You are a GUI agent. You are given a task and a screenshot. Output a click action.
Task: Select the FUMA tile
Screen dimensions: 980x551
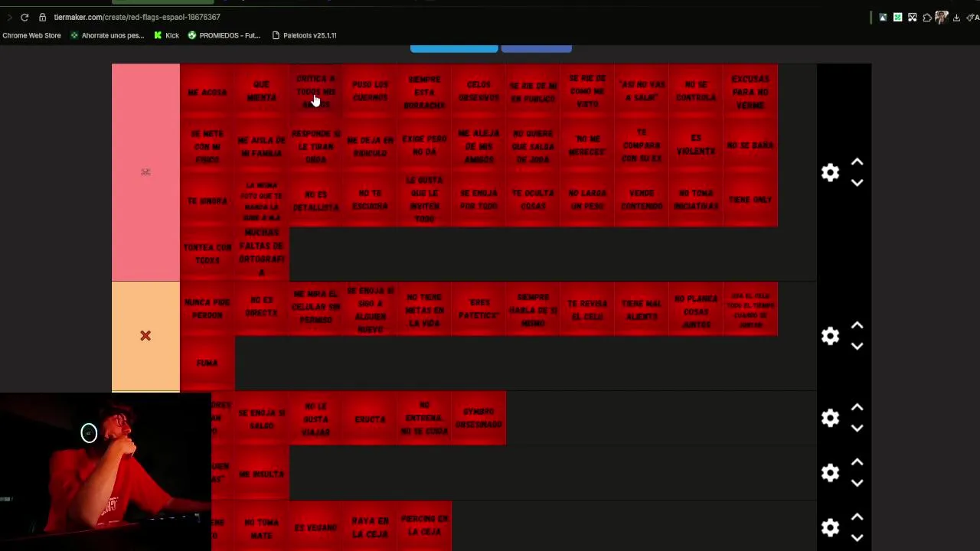tap(207, 364)
